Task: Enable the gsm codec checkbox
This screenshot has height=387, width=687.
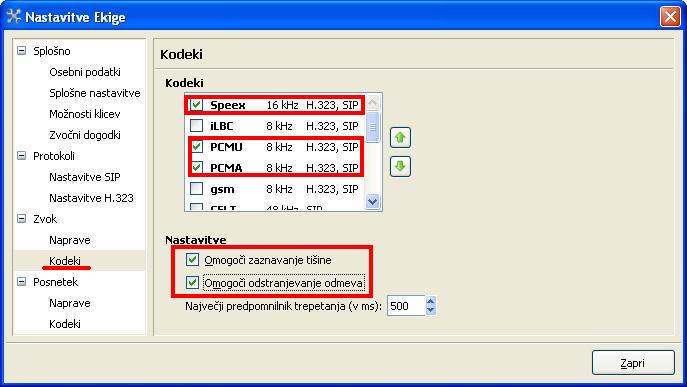Action: (196, 189)
